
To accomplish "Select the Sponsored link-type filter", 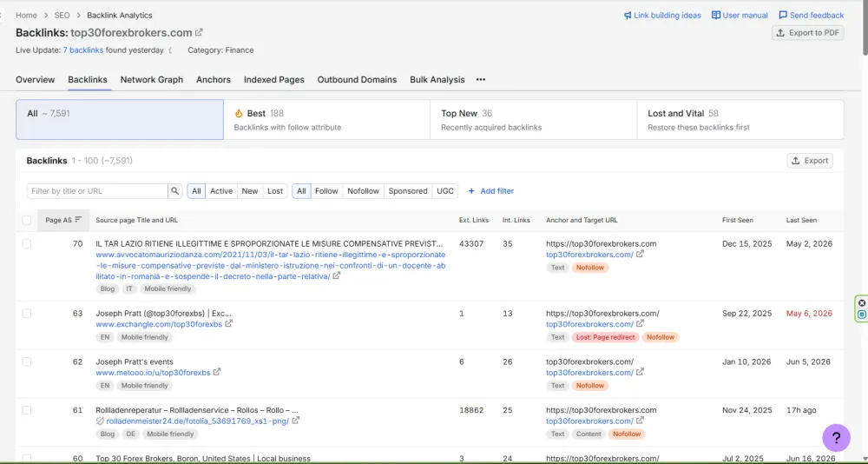I will 408,190.
